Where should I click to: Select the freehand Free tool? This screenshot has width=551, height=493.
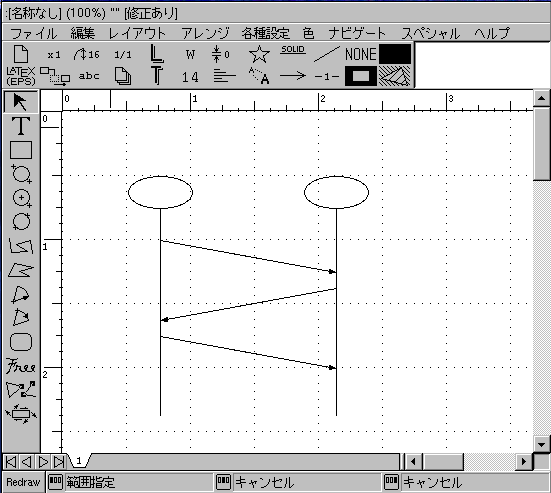[x=21, y=366]
